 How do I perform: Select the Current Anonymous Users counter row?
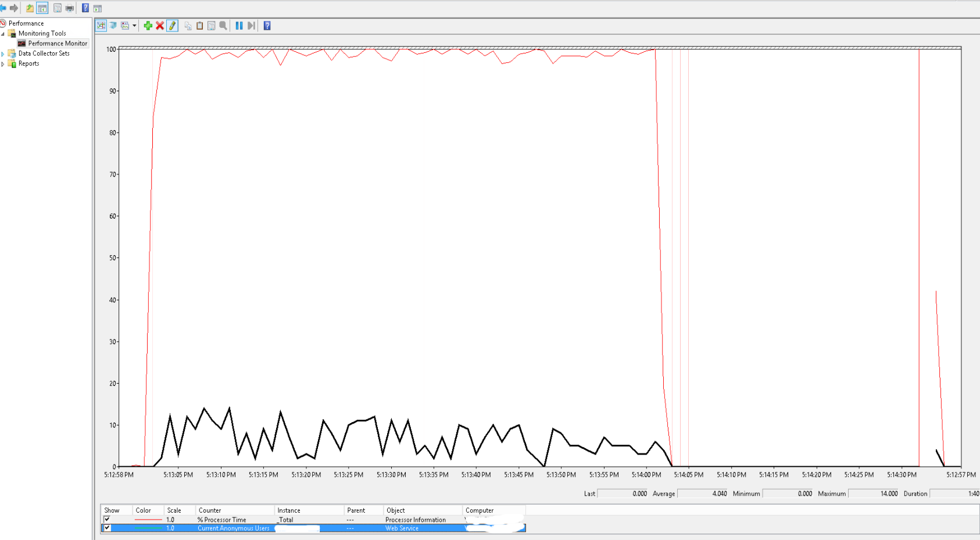(313, 528)
